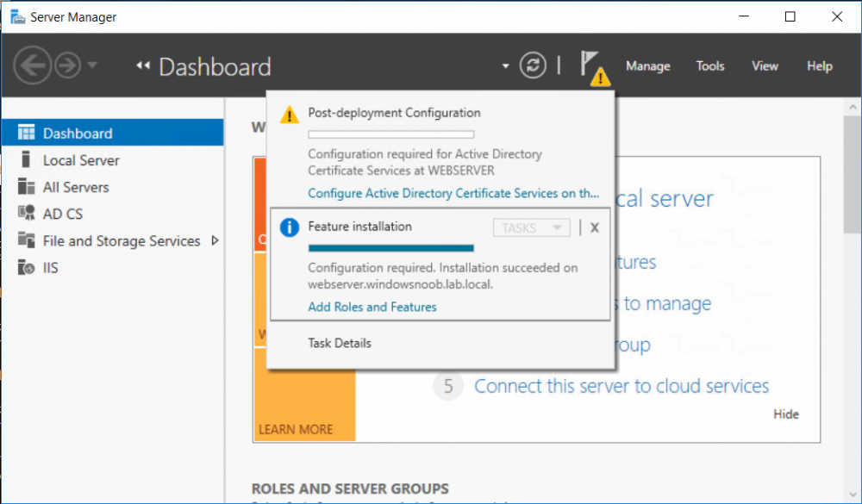Click the Refresh dashboard icon
862x504 pixels.
point(533,66)
